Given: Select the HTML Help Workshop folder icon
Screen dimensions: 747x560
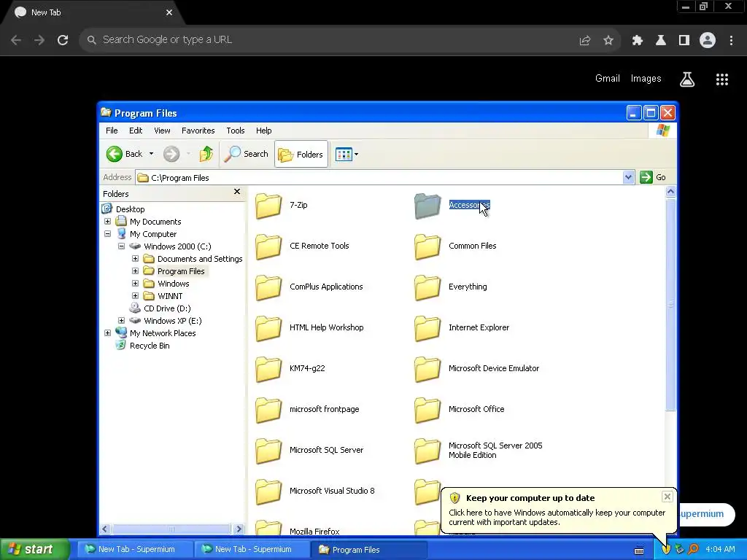Looking at the screenshot, I should point(268,329).
